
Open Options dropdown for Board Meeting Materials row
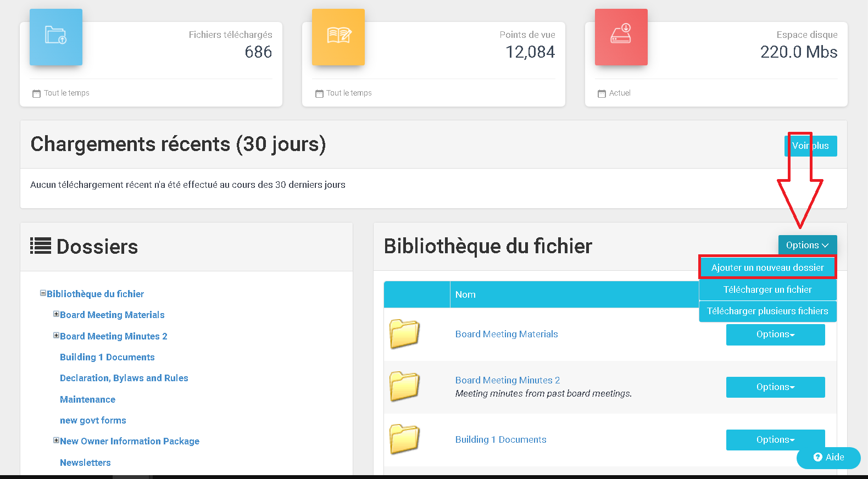click(x=775, y=335)
